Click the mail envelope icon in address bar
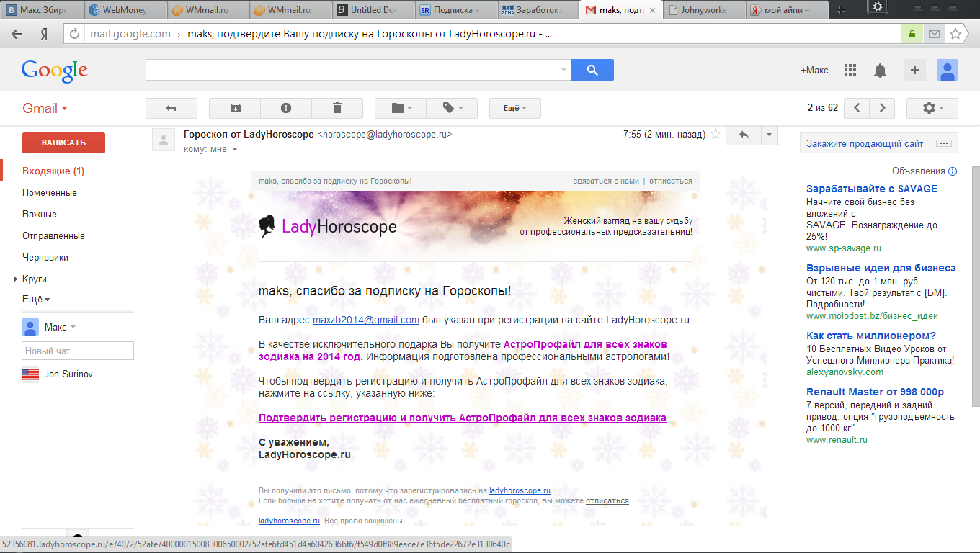 [934, 34]
